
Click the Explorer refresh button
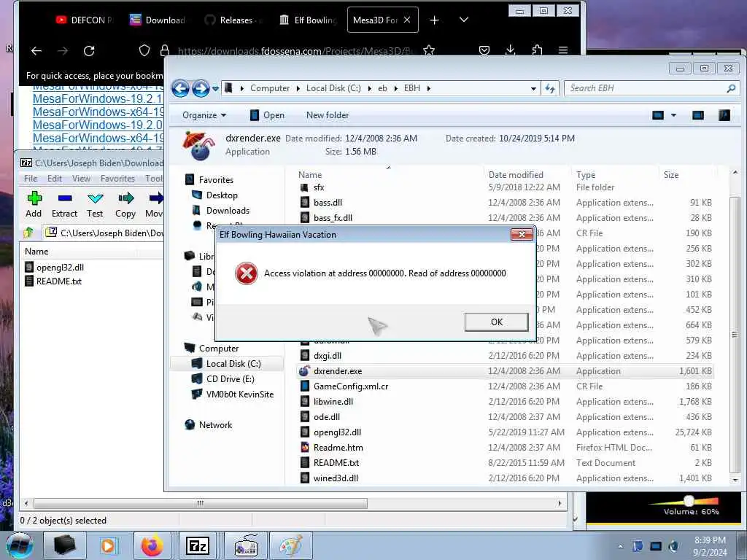(x=550, y=88)
